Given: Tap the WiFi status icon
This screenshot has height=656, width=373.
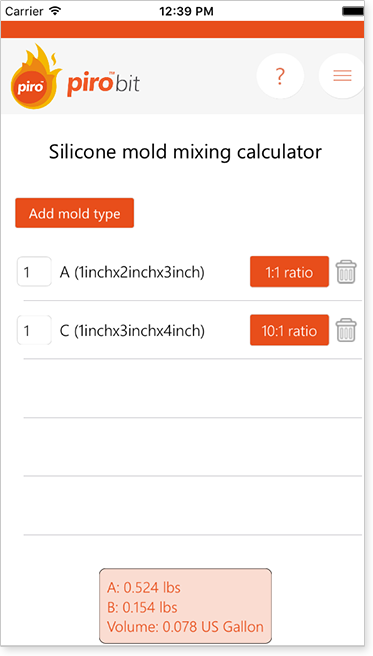Looking at the screenshot, I should [55, 11].
